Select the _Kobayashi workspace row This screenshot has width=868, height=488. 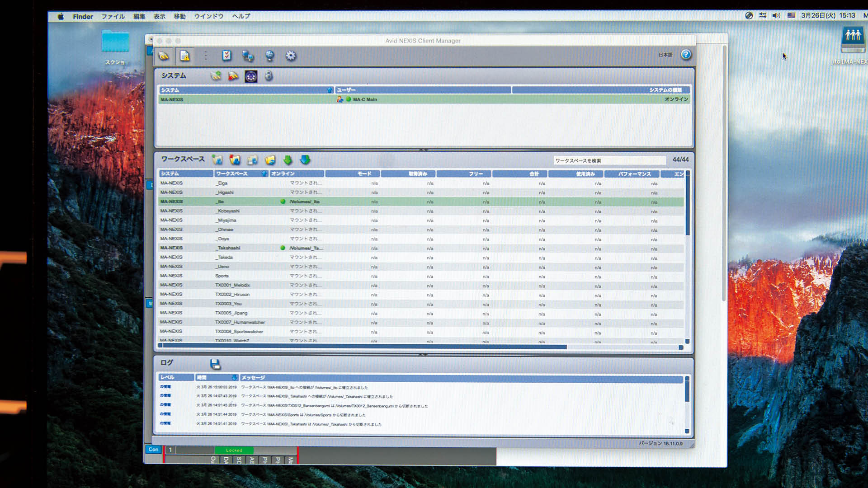421,211
